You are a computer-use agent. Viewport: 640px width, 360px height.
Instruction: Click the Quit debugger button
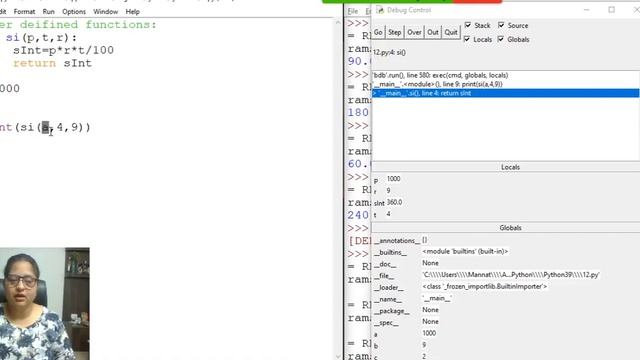tap(451, 32)
